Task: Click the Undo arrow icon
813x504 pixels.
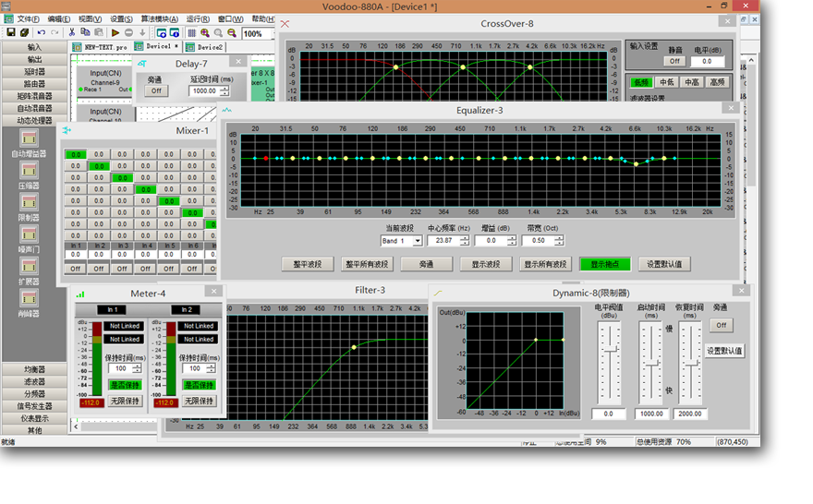Action: 42,32
